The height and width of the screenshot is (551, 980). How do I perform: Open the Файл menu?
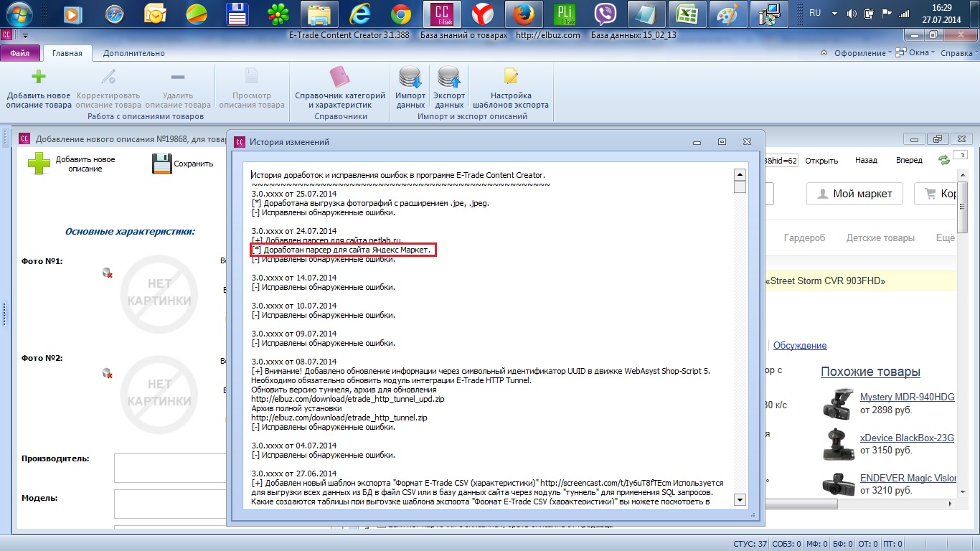click(20, 53)
